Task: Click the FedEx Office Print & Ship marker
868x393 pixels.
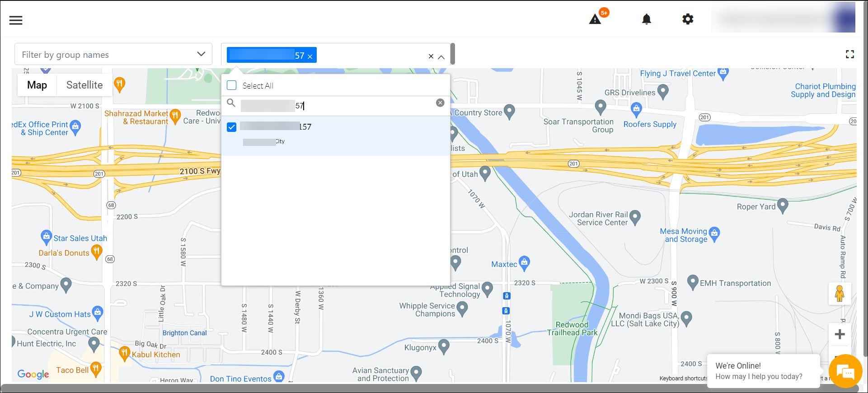Action: click(x=75, y=127)
